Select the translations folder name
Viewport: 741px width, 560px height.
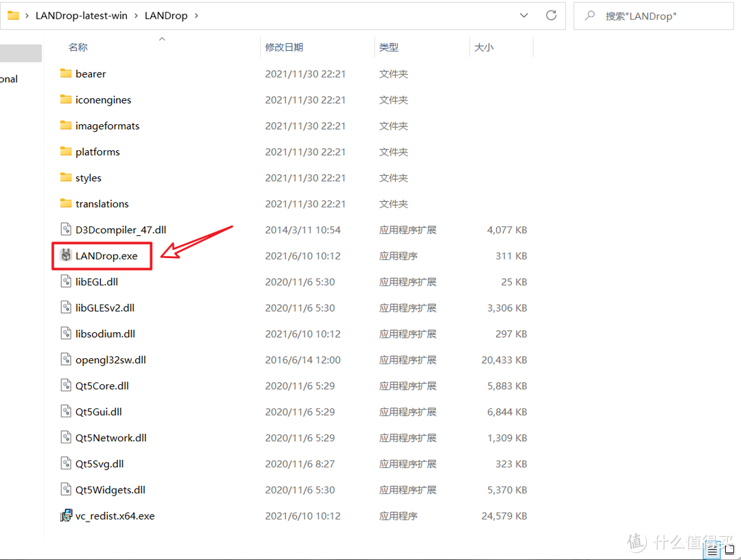click(x=102, y=204)
